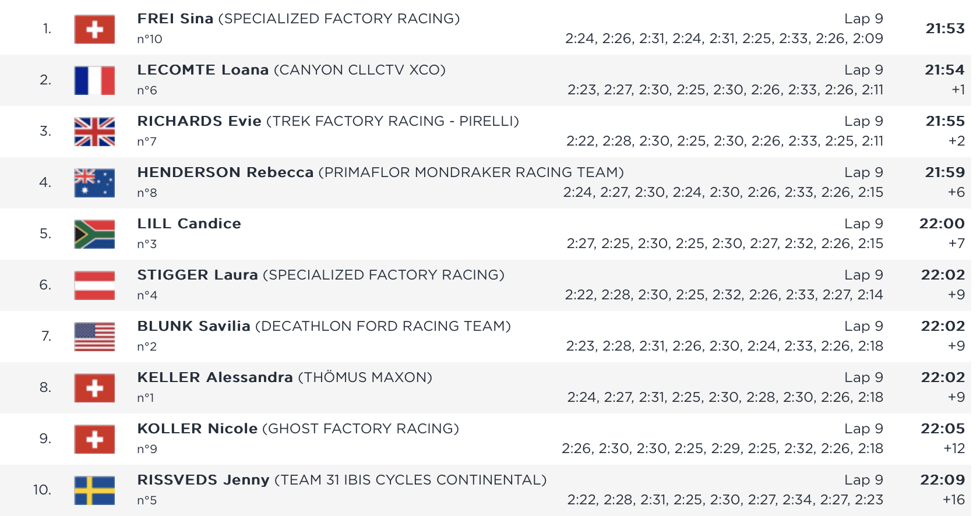
Task: Click KELLER Alessandra rider name
Action: [x=215, y=377]
